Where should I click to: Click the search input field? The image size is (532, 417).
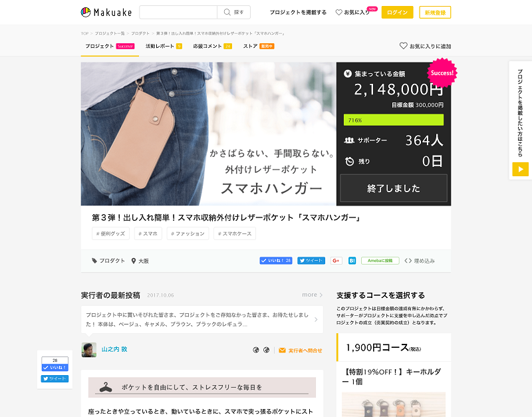[178, 12]
